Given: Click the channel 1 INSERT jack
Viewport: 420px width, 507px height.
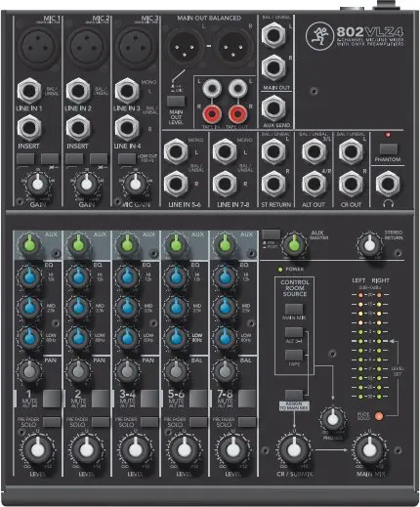Looking at the screenshot, I should click(x=29, y=128).
